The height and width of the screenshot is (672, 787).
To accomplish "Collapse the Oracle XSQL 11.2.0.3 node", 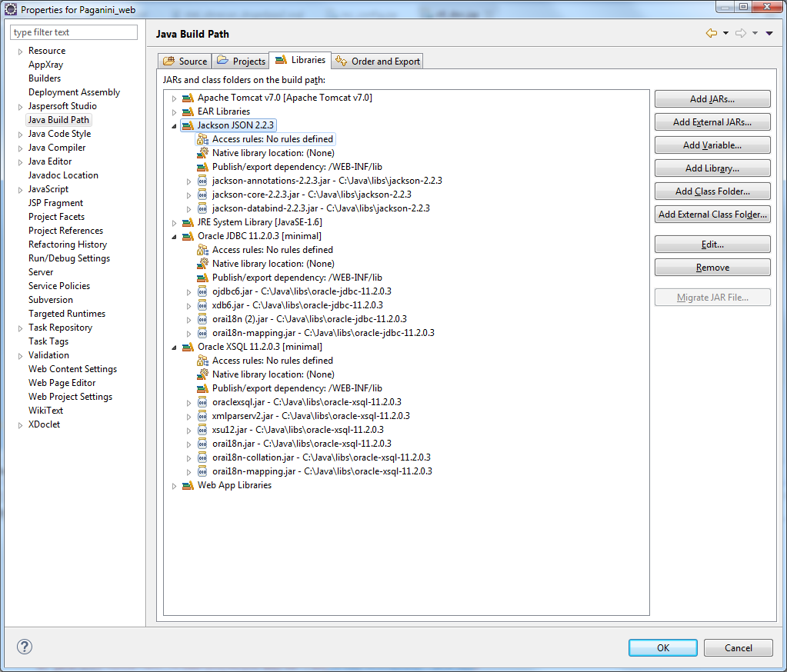I will [x=174, y=348].
